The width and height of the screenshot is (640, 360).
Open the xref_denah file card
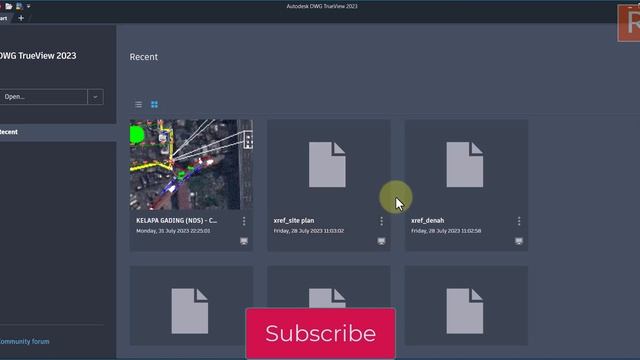point(466,185)
